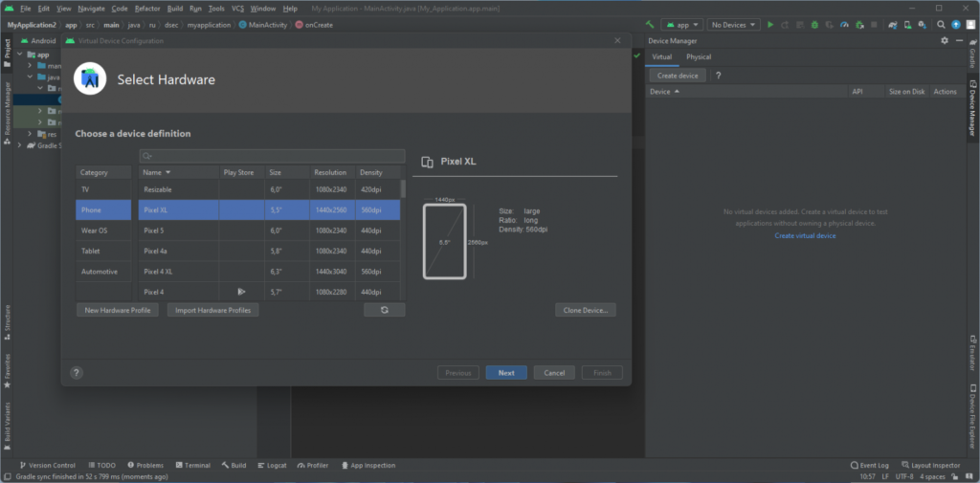This screenshot has height=483, width=980.
Task: Click Import Hardware Profiles button
Action: point(213,310)
